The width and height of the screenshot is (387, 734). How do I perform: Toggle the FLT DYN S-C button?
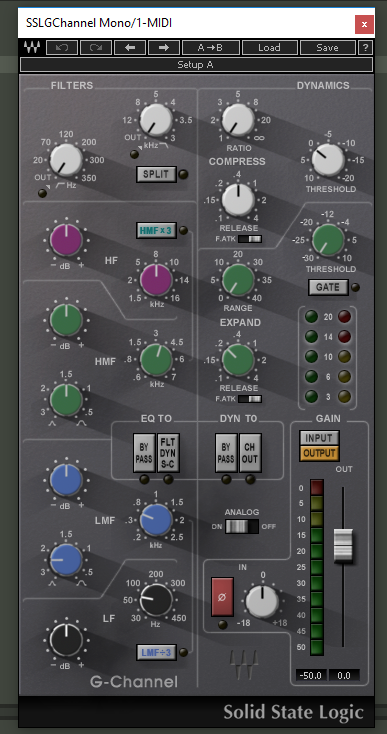tap(168, 453)
